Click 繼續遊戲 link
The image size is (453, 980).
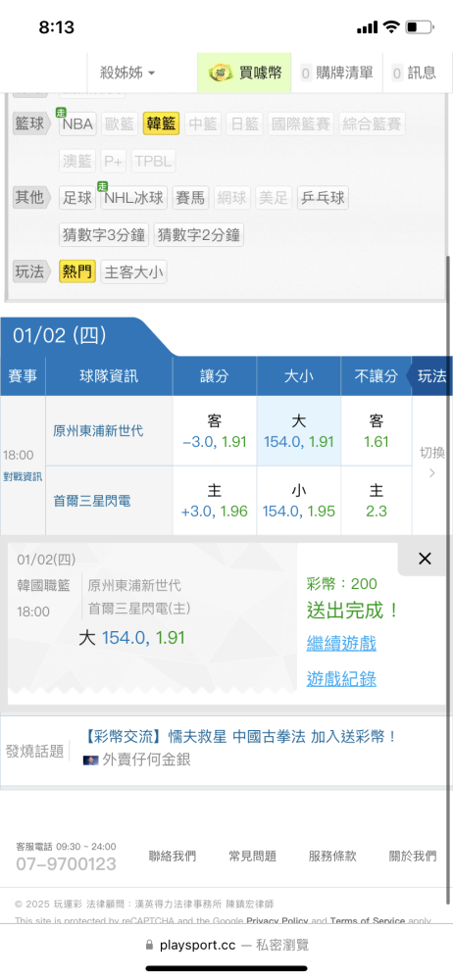tap(341, 643)
